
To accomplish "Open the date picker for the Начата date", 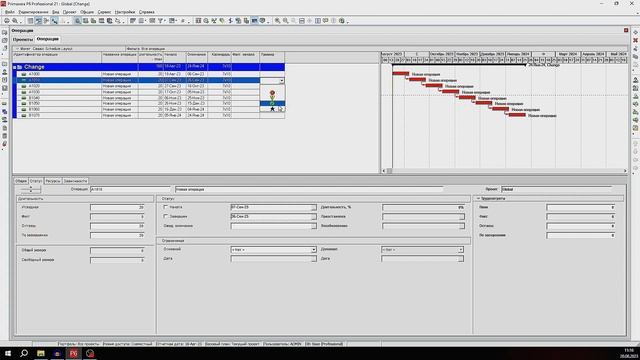I will point(313,207).
